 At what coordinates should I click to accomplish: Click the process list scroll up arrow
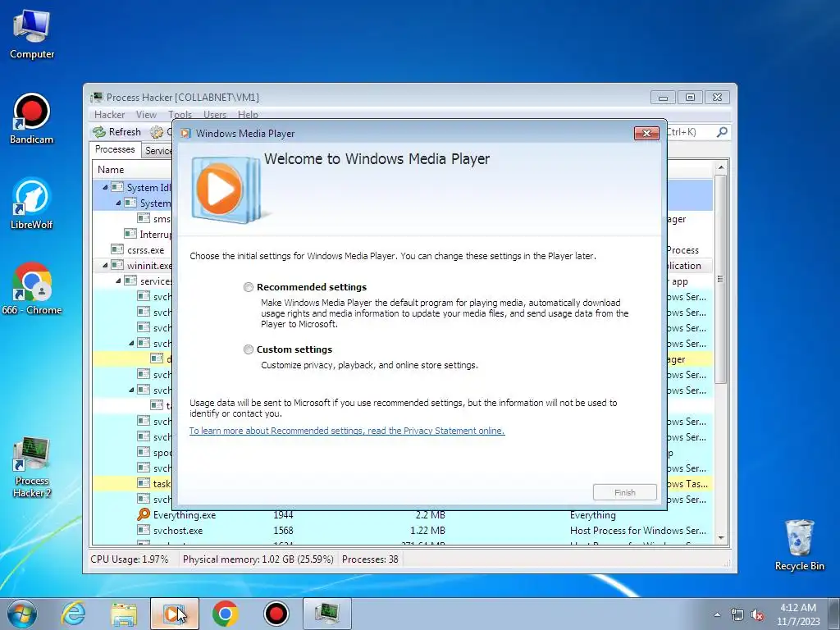point(721,167)
